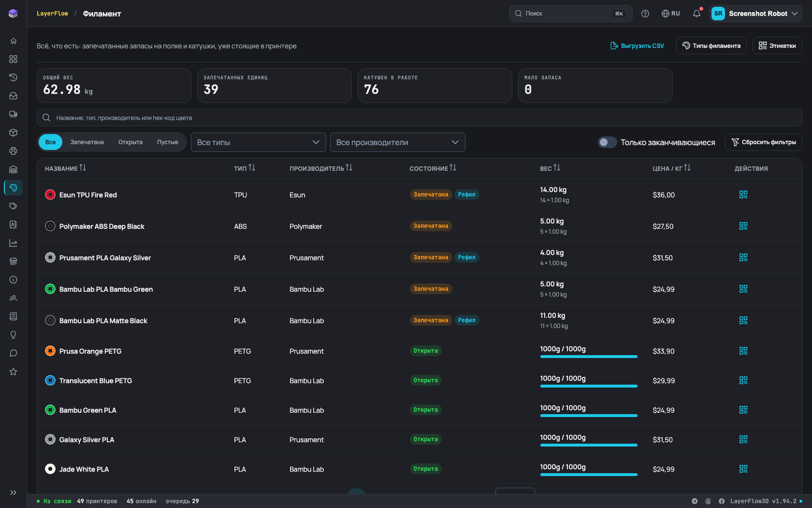Image resolution: width=812 pixels, height=508 pixels.
Task: Toggle Только заканчивающиеся switch
Action: (x=607, y=142)
